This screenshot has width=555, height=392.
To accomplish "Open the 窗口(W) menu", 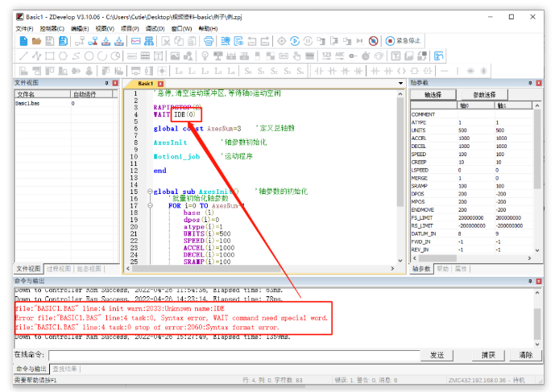I will click(x=181, y=29).
